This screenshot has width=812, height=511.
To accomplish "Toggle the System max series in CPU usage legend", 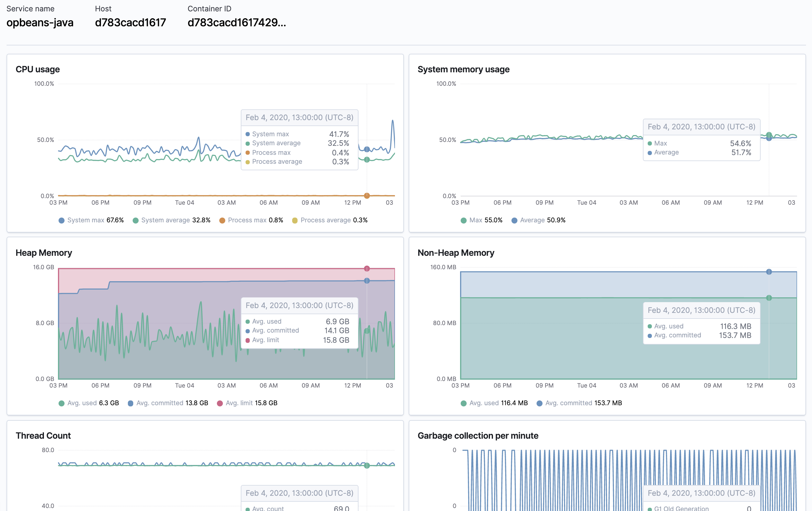I will click(62, 220).
